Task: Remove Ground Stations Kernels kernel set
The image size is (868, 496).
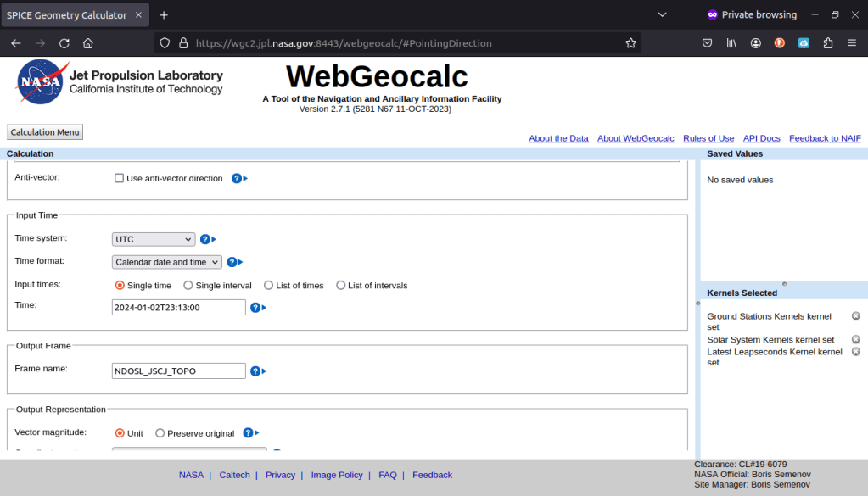Action: 855,316
